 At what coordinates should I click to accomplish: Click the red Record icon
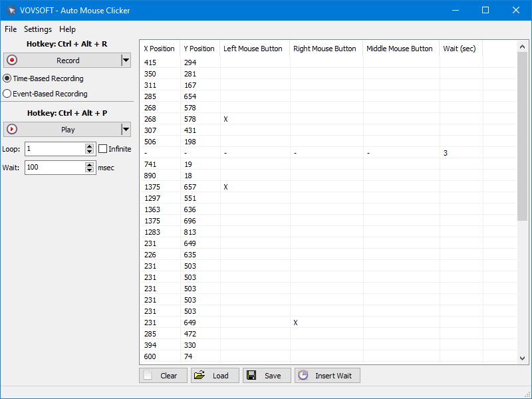[x=11, y=61]
